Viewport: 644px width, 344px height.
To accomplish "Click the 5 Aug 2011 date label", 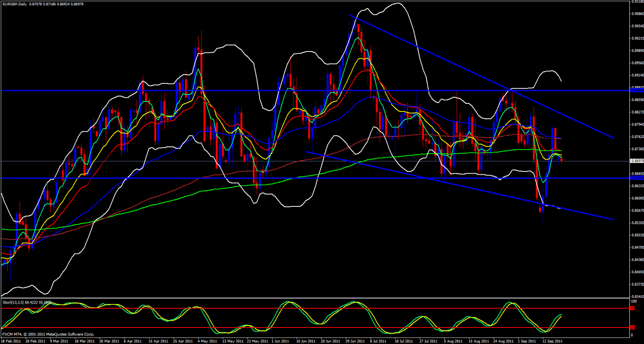I will pyautogui.click(x=453, y=341).
